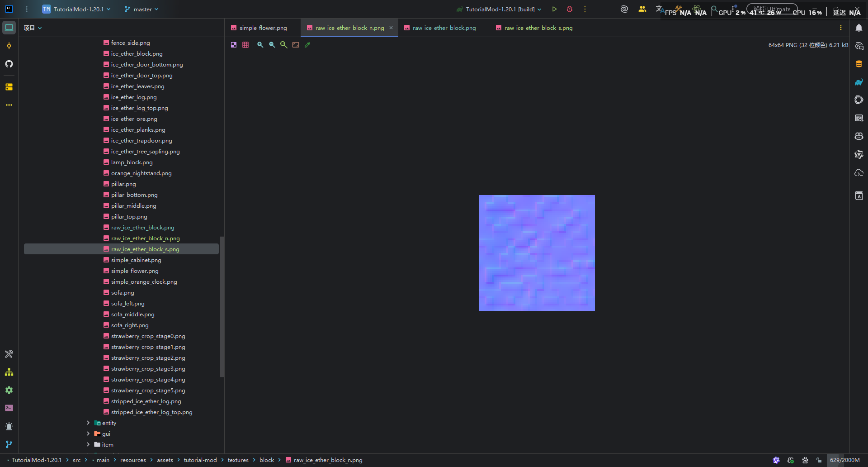Start debugging with the bug icon
Image resolution: width=868 pixels, height=467 pixels.
570,9
